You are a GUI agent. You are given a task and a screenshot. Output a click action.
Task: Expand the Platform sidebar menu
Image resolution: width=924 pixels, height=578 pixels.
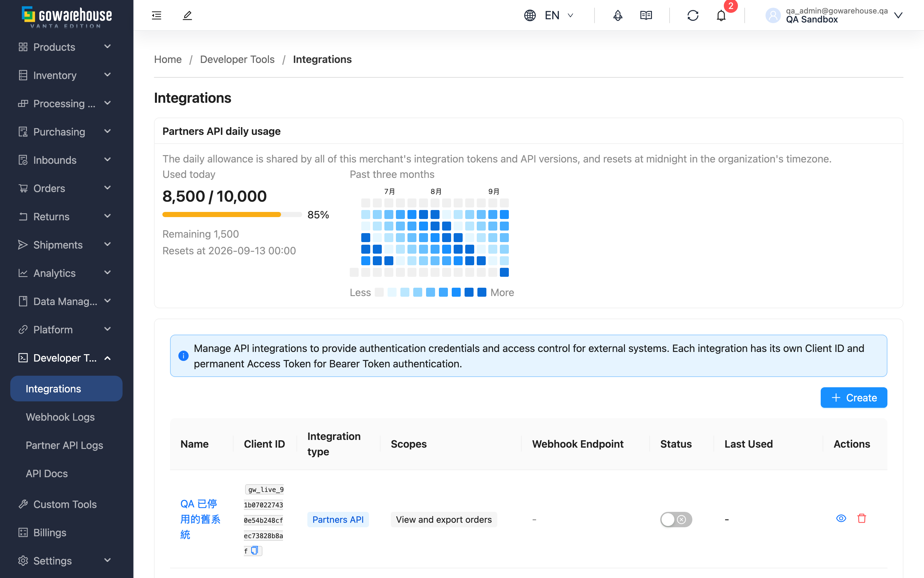coord(66,329)
